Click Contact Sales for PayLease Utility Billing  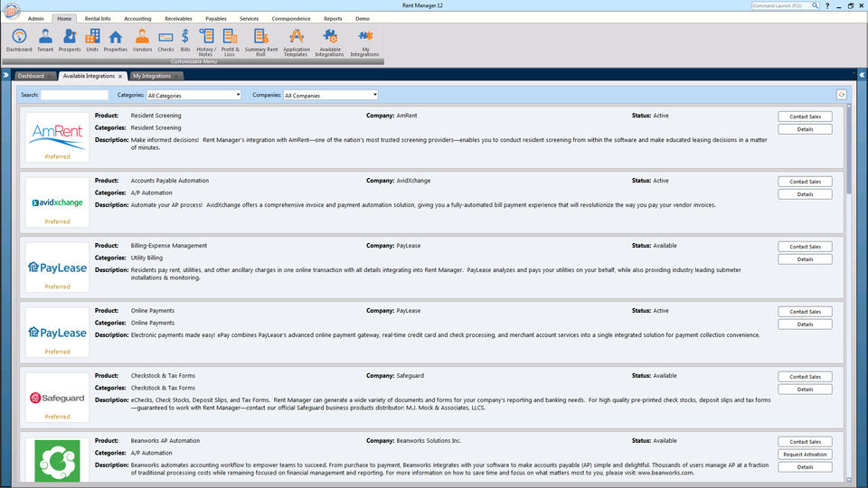tap(805, 247)
